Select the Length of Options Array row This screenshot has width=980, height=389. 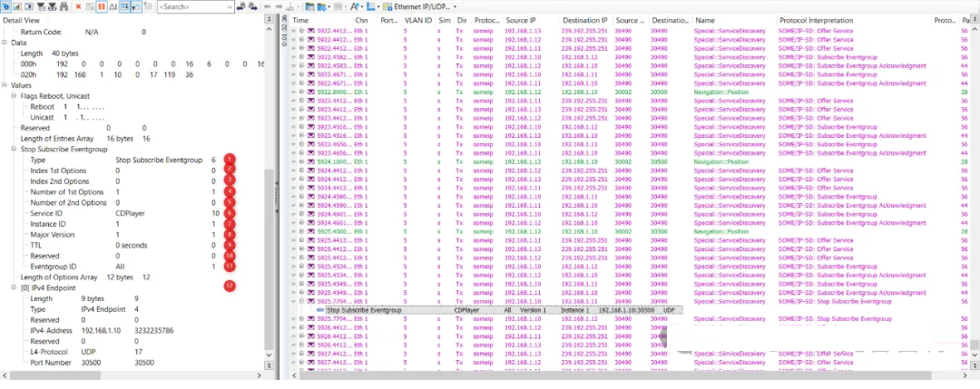pos(85,277)
